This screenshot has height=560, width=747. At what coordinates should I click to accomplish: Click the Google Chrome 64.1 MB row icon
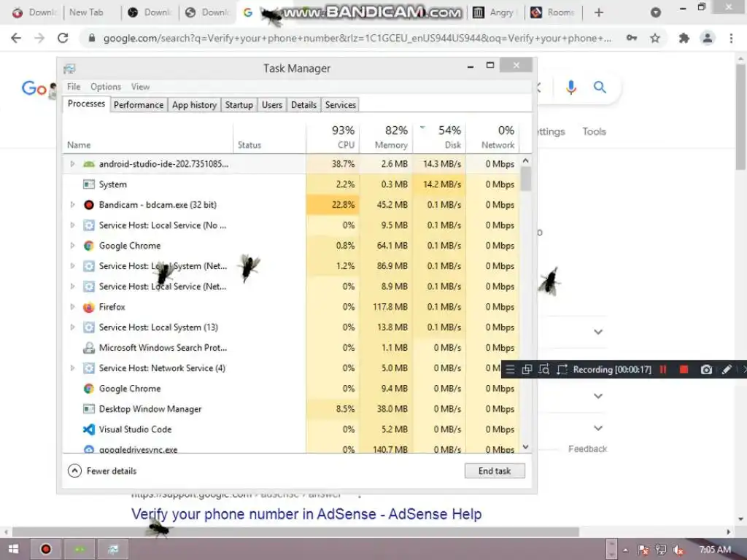(x=88, y=246)
